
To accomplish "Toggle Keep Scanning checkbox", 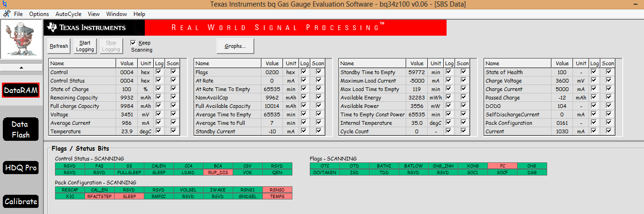I will (134, 43).
